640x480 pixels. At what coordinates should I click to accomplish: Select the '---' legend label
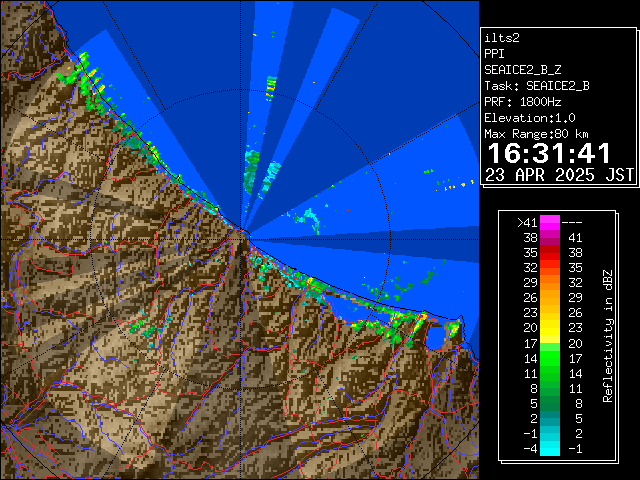[572, 223]
